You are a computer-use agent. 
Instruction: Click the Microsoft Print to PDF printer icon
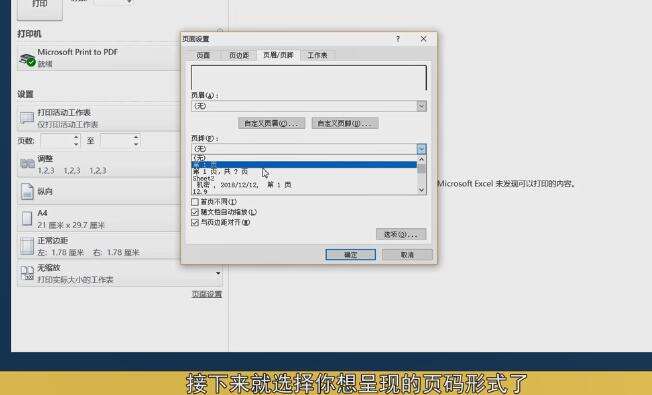[27, 59]
